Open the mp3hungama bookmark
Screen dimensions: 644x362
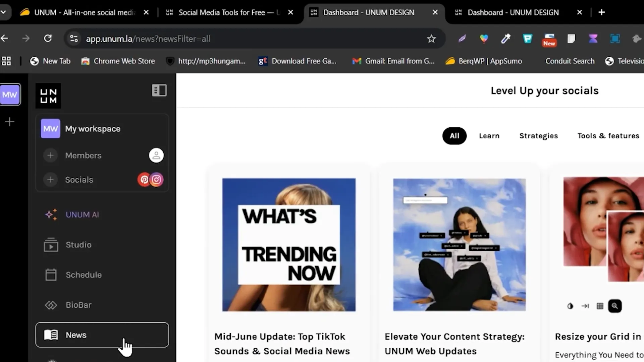point(206,61)
